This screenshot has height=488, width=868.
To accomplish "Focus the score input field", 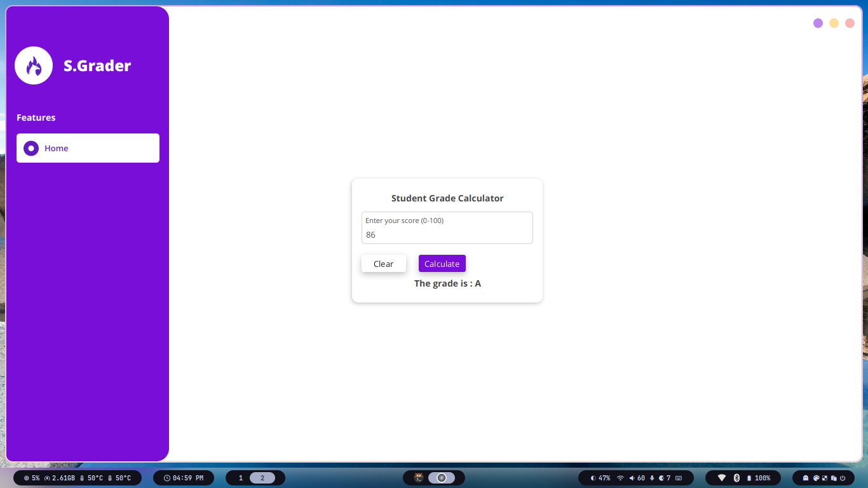I will pyautogui.click(x=447, y=234).
